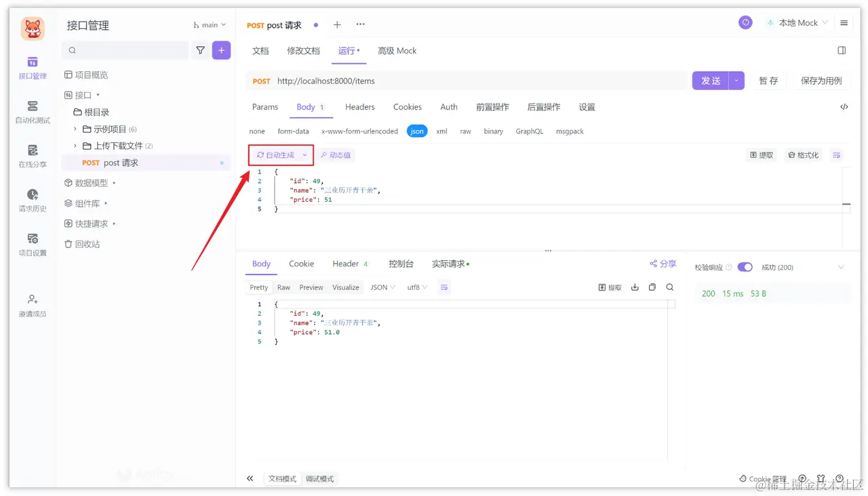Open the 本地 Mock environment dropdown

797,23
